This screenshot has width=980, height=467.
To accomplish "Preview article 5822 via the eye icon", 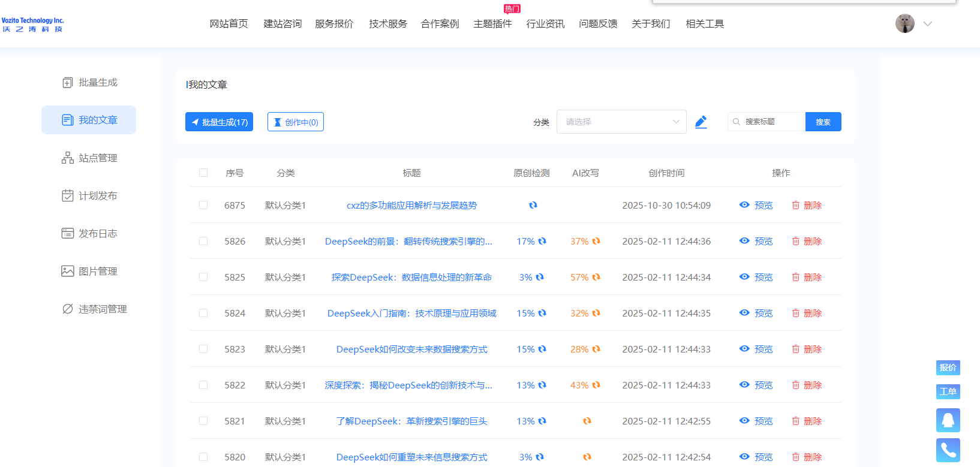I will click(744, 385).
